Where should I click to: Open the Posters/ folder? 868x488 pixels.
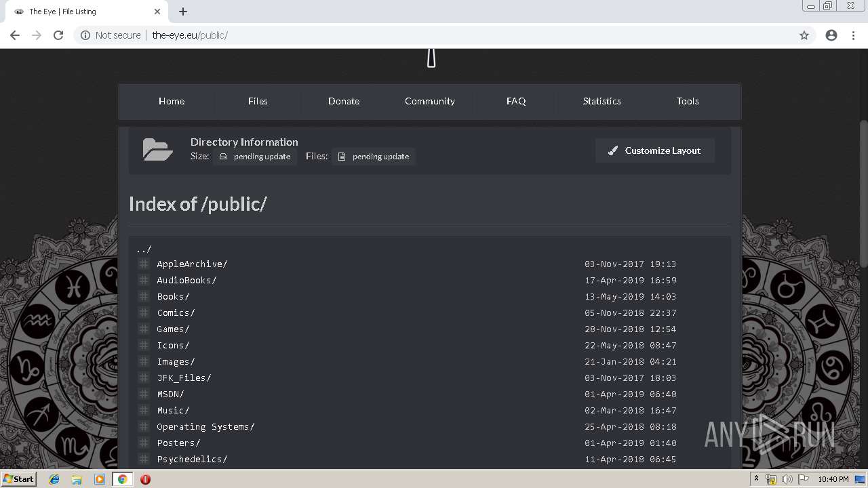tap(178, 443)
